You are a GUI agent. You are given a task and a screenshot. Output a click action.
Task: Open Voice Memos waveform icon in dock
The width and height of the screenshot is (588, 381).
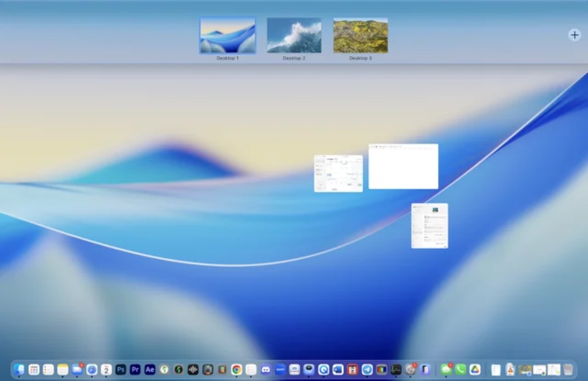(193, 369)
